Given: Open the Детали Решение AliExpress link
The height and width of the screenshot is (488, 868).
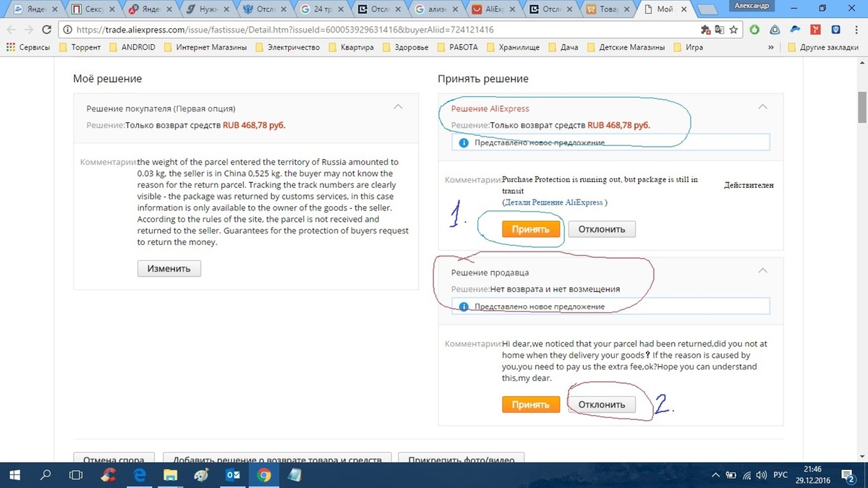Looking at the screenshot, I should pyautogui.click(x=554, y=202).
